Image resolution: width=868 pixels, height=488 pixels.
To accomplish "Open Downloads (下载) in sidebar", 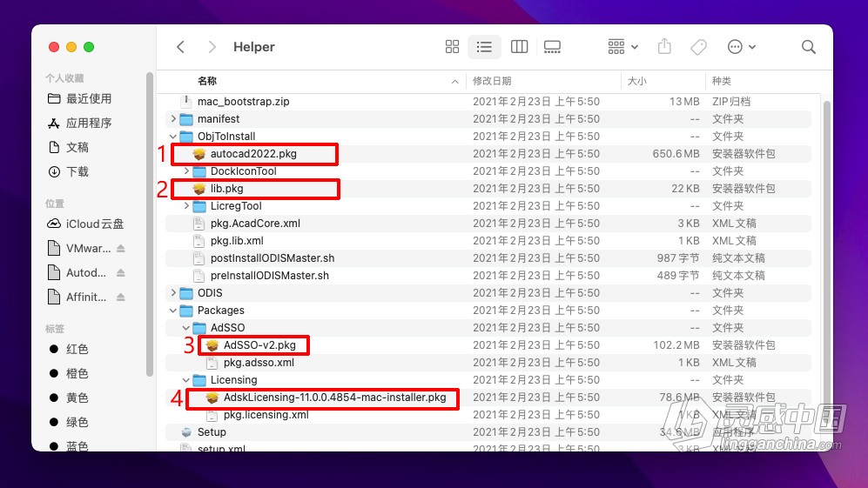I will (x=69, y=171).
